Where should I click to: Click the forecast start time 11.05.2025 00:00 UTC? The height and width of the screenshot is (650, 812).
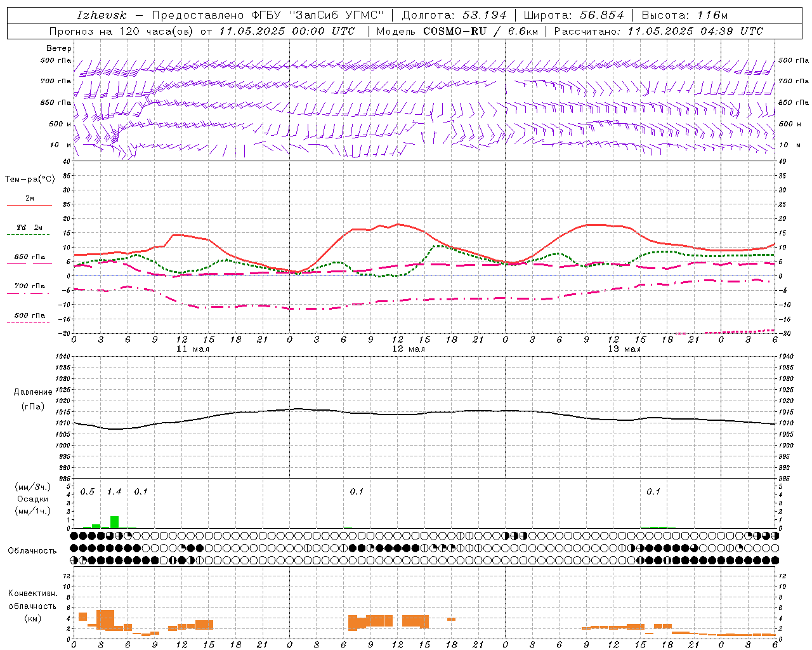(287, 31)
